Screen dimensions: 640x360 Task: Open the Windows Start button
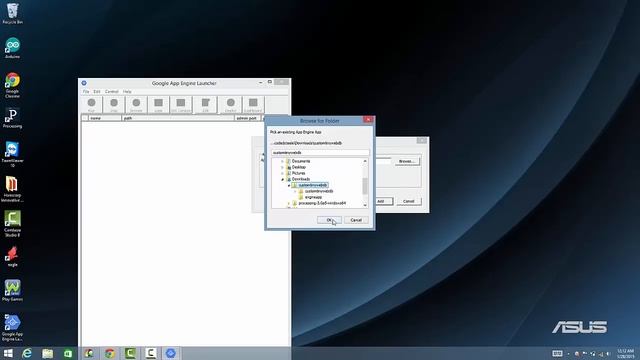8,353
